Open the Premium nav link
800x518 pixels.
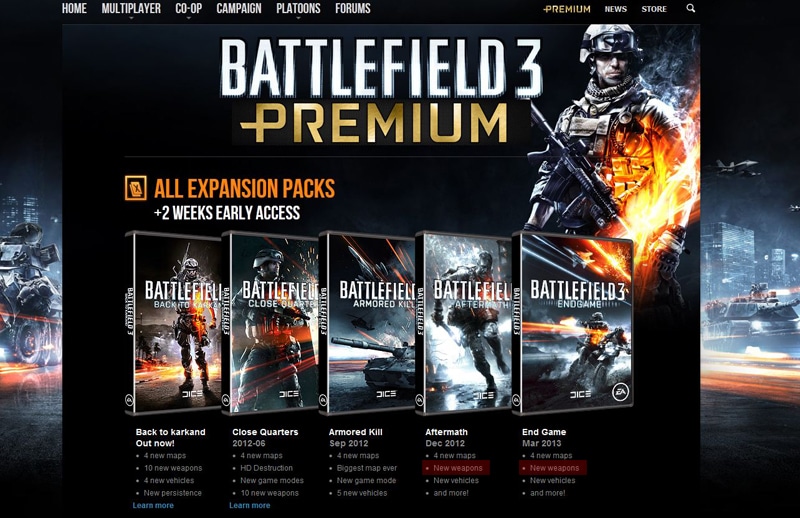567,9
